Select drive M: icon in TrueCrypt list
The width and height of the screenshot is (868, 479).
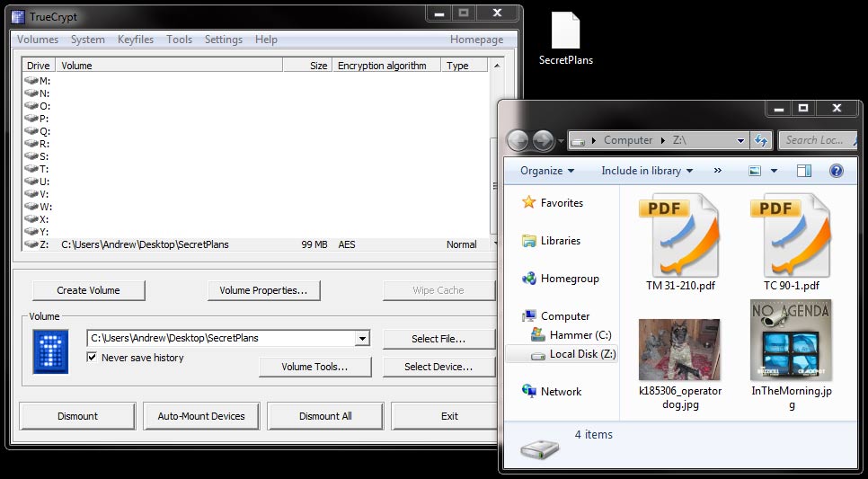point(31,81)
